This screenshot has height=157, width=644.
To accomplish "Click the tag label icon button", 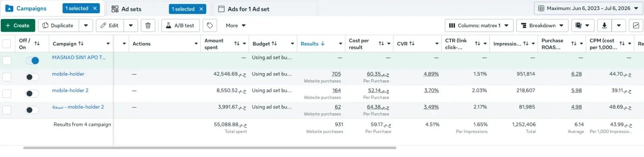I will tap(210, 25).
